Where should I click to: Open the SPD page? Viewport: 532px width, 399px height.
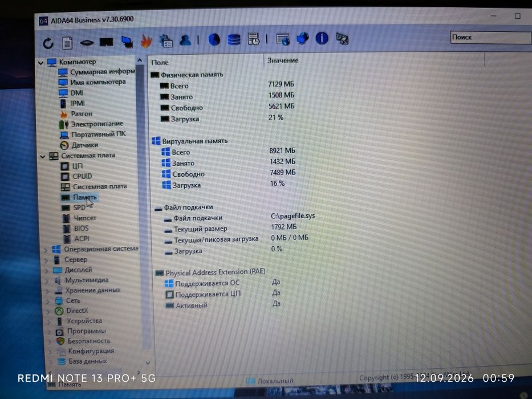tap(79, 207)
